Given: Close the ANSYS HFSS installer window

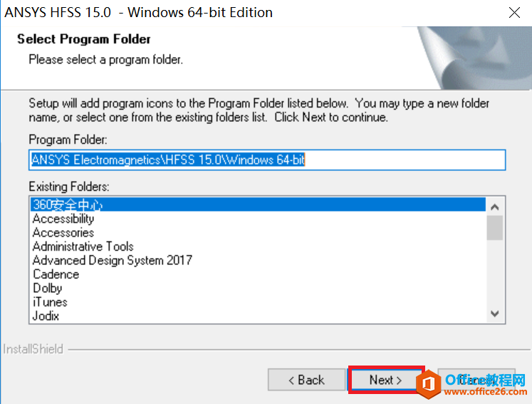Looking at the screenshot, I should 514,13.
